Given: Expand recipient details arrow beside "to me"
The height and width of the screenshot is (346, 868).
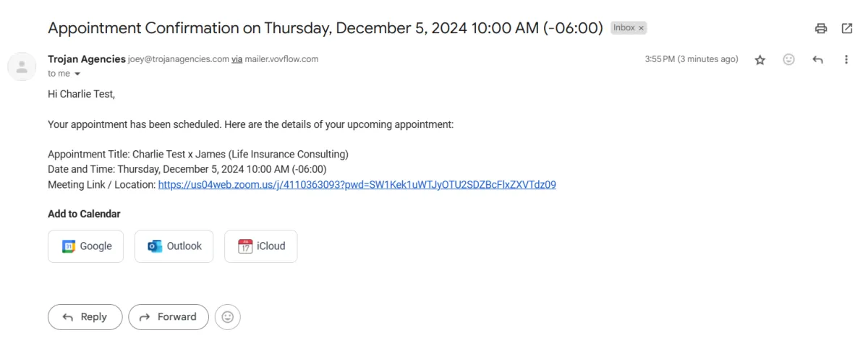Looking at the screenshot, I should click(x=77, y=74).
